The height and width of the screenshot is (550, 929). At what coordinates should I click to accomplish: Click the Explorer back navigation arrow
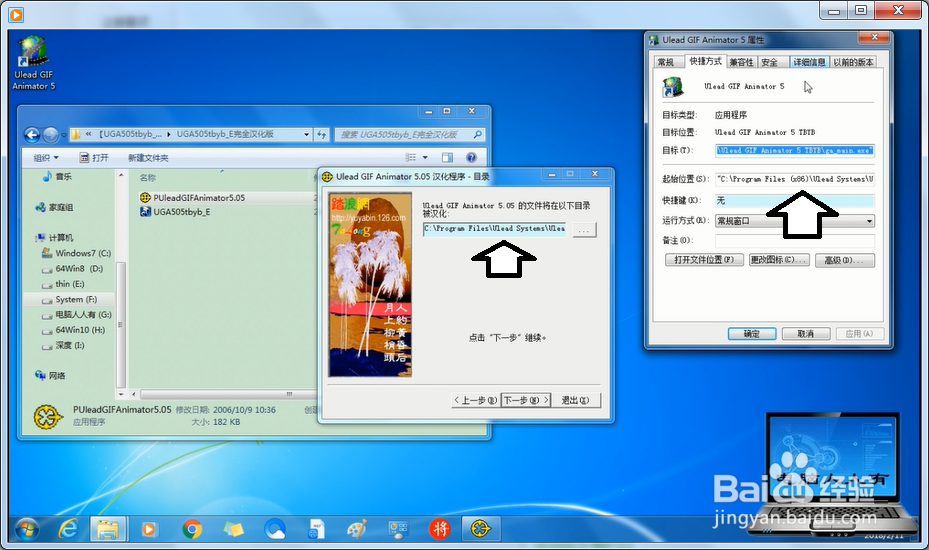[32, 135]
